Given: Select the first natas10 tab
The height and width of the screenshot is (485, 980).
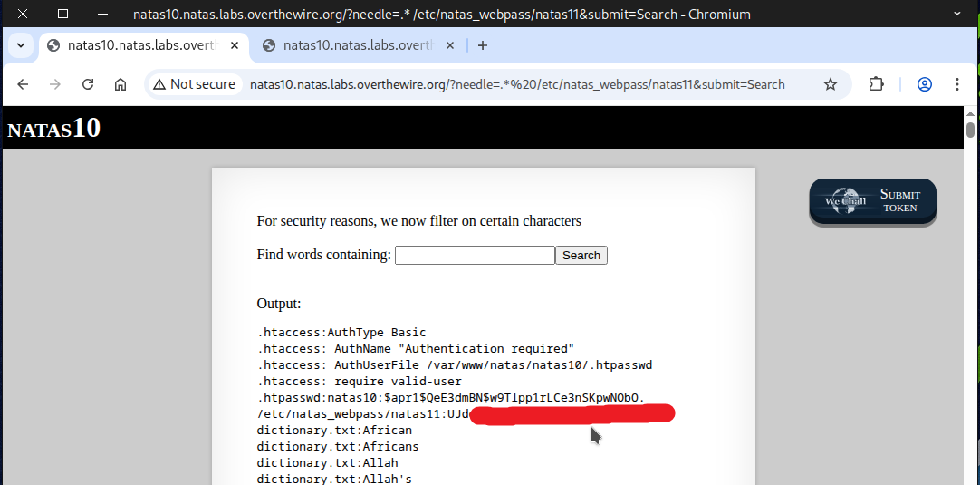Looking at the screenshot, I should coord(136,45).
